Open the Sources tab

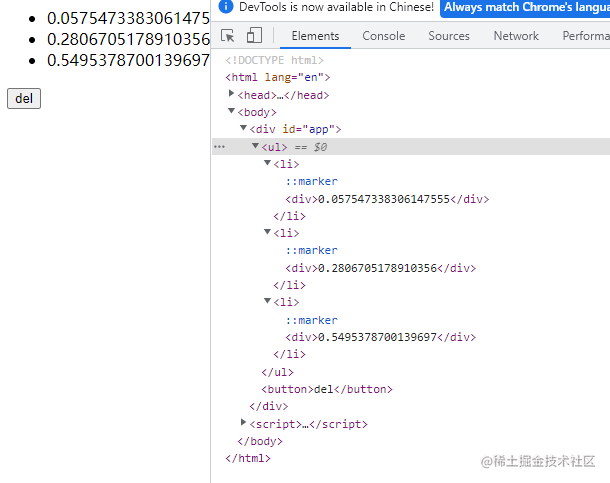point(449,36)
